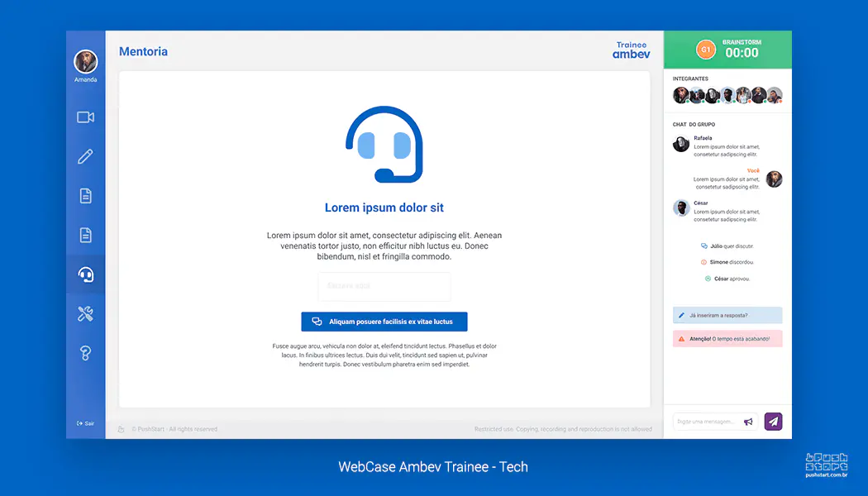Click the Aliquam posuere facilisis ex vitae luctus button
The height and width of the screenshot is (496, 868).
coord(384,322)
